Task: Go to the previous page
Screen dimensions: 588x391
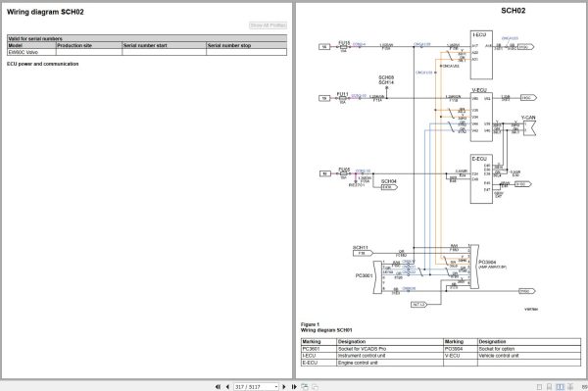Action: 227,386
